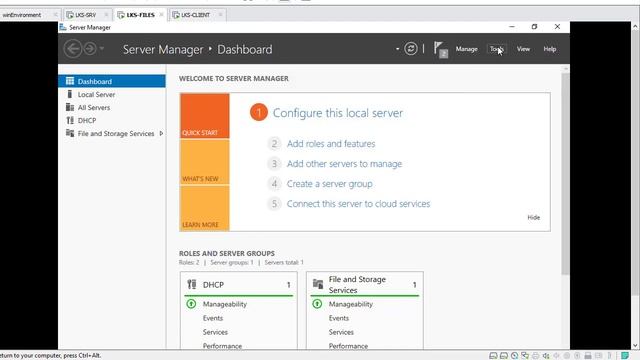This screenshot has width=640, height=360.
Task: Click the back navigation arrow
Action: click(x=73, y=49)
